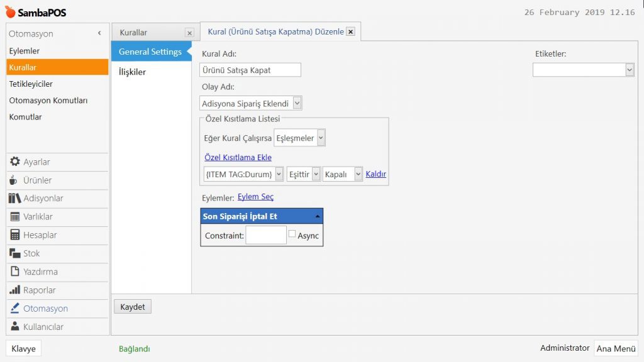Image resolution: width=644 pixels, height=362 pixels.
Task: Click the Ürünler coffee cup icon
Action: point(14,180)
